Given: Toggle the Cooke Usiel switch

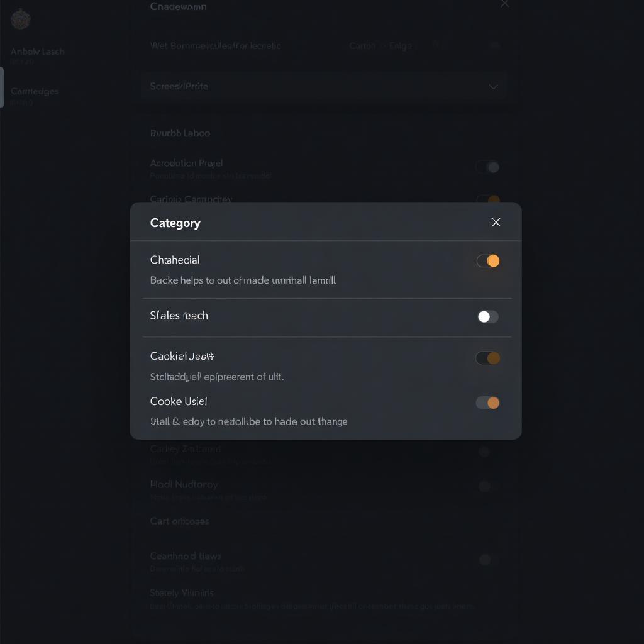Looking at the screenshot, I should pos(487,402).
